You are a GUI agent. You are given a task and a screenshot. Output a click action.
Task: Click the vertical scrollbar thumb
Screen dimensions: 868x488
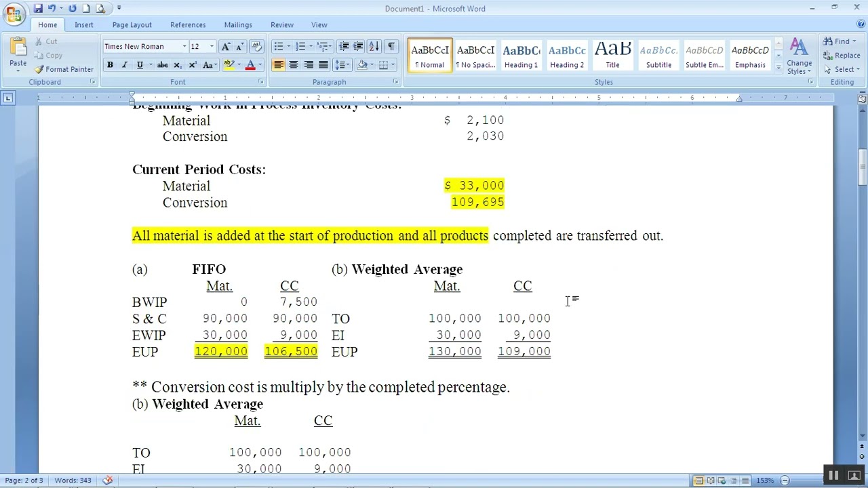click(x=862, y=167)
